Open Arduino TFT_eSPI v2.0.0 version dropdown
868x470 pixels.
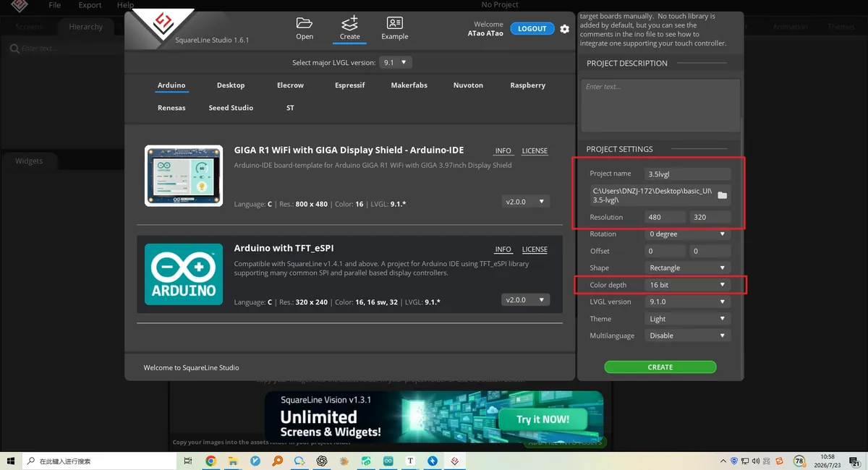pos(526,299)
